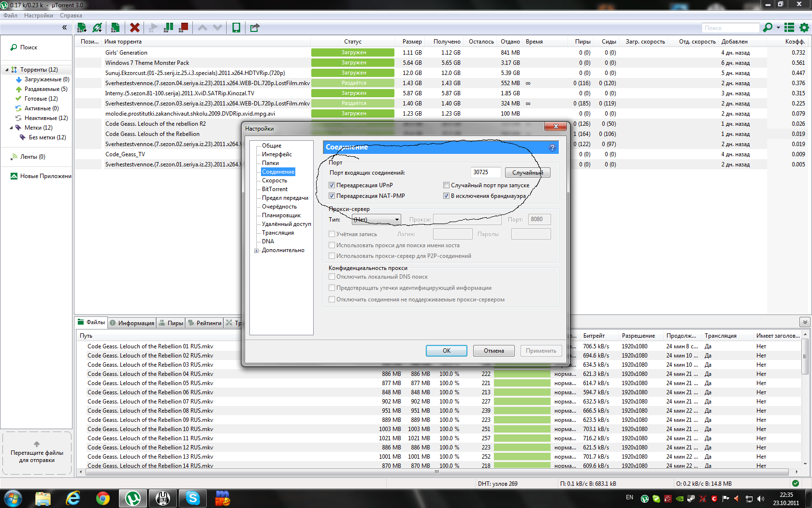Click the Share toolbar icon
Viewport: 812px width, 508px height.
pyautogui.click(x=255, y=28)
